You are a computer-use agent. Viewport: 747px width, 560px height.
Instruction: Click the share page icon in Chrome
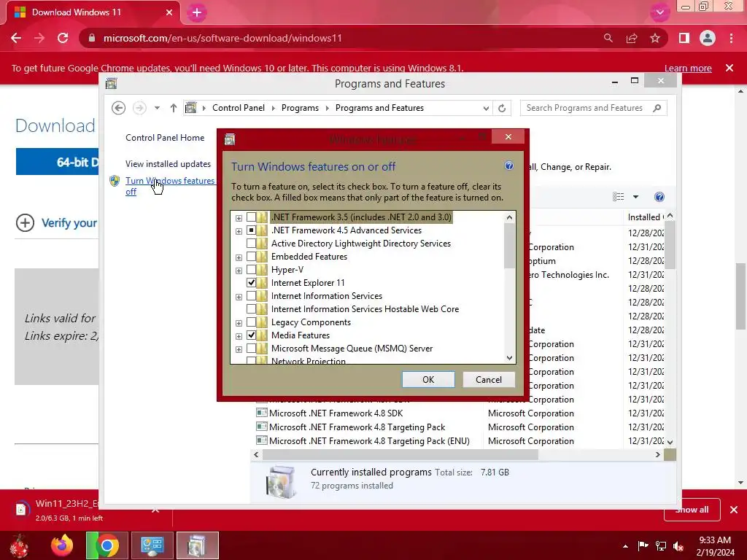point(632,38)
